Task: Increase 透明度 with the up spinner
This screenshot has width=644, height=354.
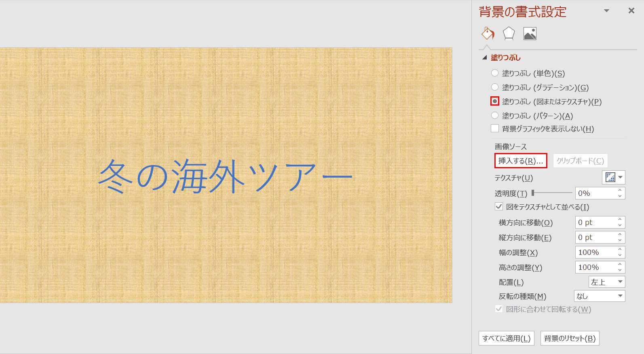Action: pyautogui.click(x=620, y=191)
